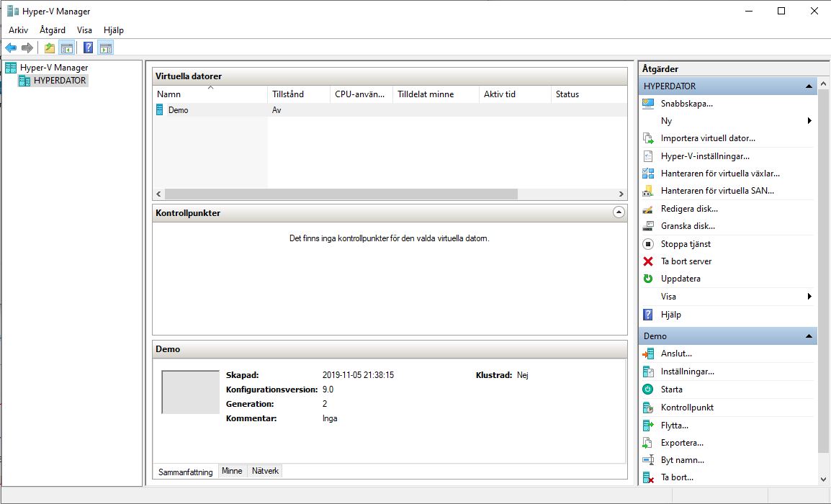Screen dimensions: 831x504
Task: Sort by the Namn column header
Action: [x=210, y=94]
